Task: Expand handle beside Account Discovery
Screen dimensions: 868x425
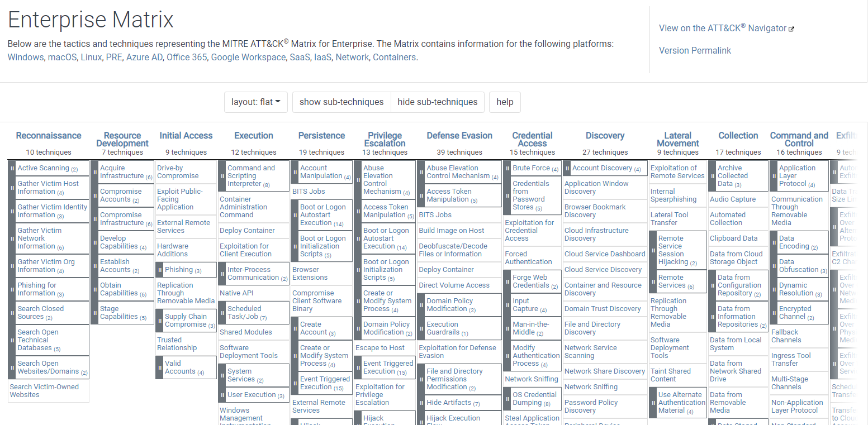Action: (x=567, y=168)
